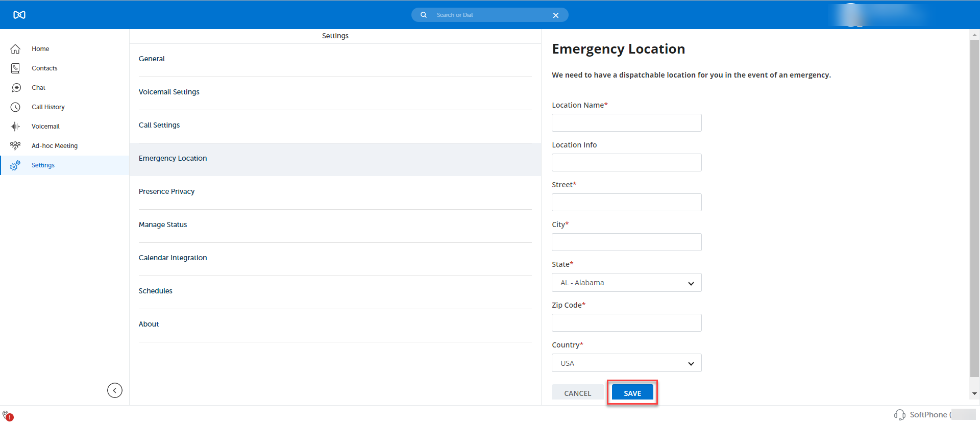Click the Voicemail waveform icon
This screenshot has width=980, height=424.
15,127
